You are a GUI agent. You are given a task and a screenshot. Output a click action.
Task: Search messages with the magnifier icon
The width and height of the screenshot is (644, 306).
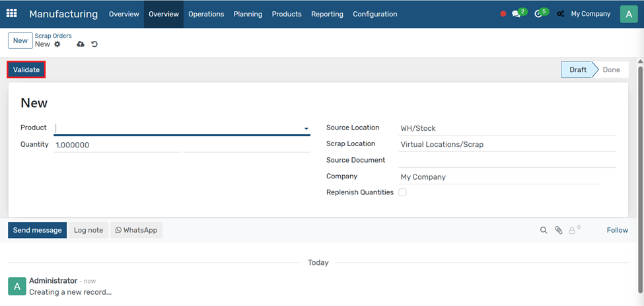[x=544, y=230]
